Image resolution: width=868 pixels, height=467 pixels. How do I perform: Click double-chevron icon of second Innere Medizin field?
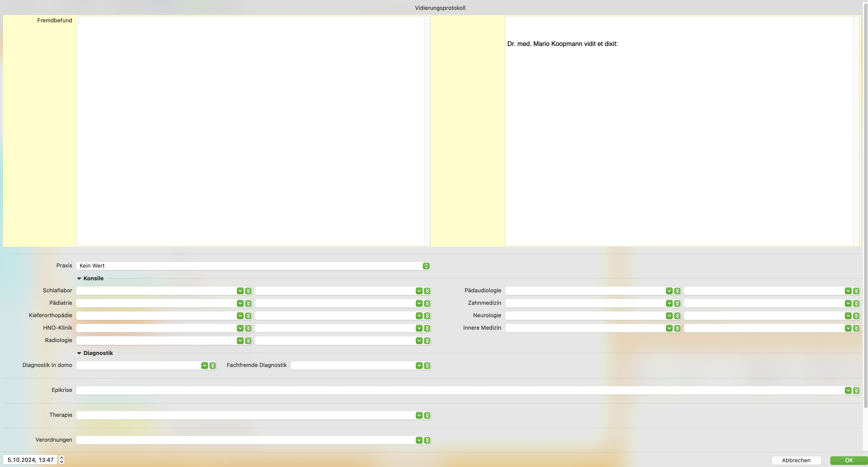[x=856, y=328]
